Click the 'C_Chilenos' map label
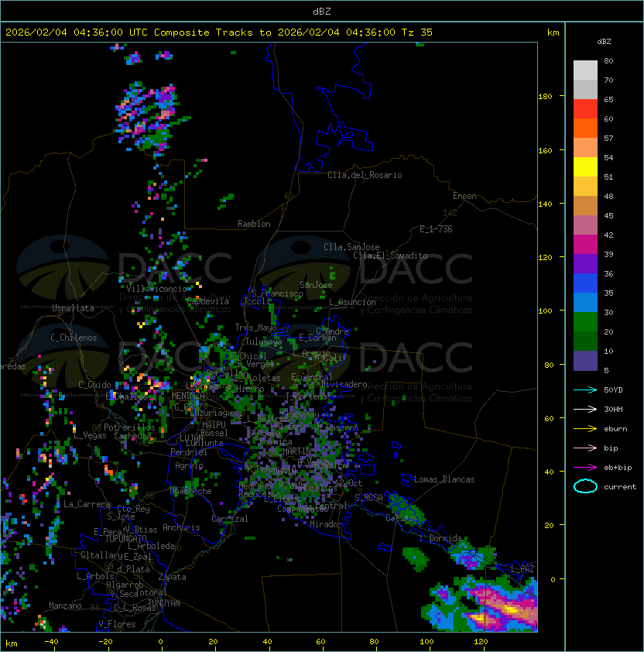The width and height of the screenshot is (644, 652). [x=74, y=338]
